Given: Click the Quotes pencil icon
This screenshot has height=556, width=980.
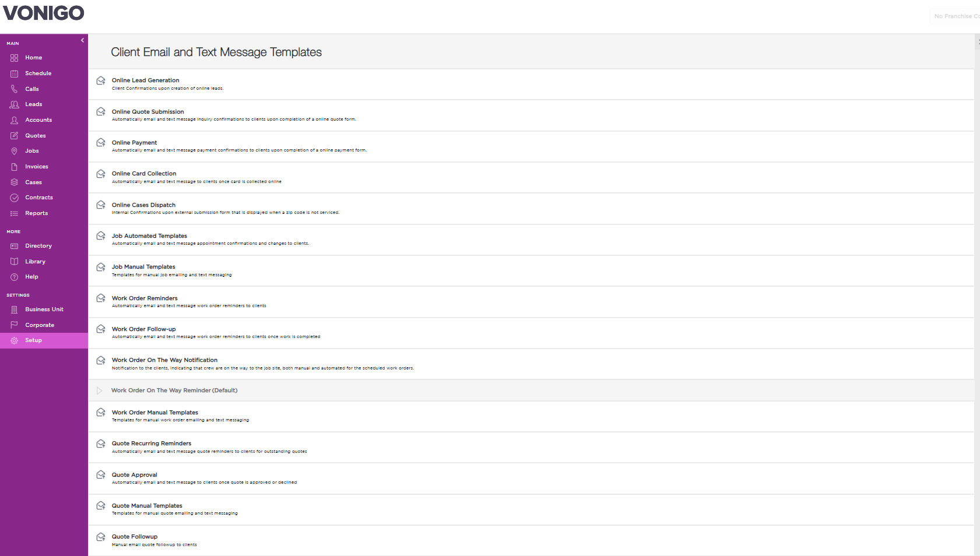Looking at the screenshot, I should 14,136.
